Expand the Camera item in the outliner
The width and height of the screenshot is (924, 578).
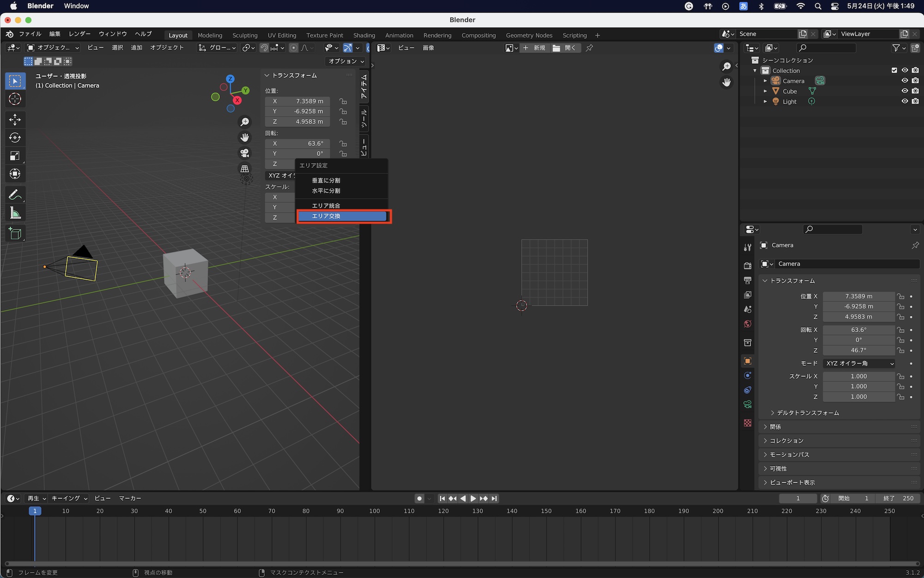765,81
